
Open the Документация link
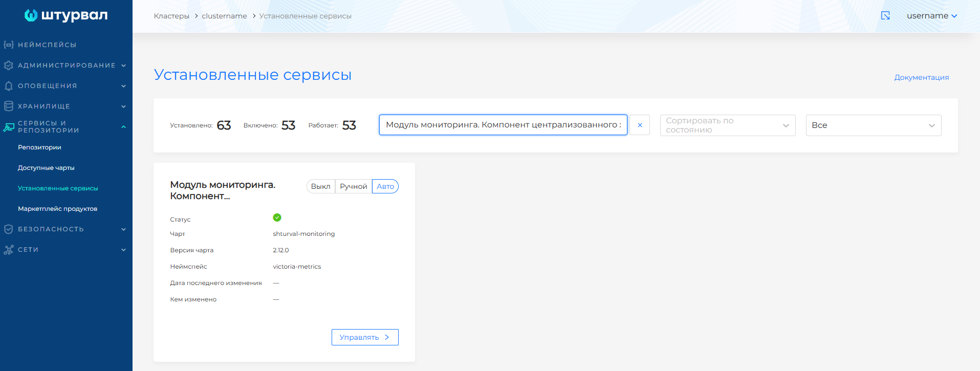pyautogui.click(x=921, y=77)
